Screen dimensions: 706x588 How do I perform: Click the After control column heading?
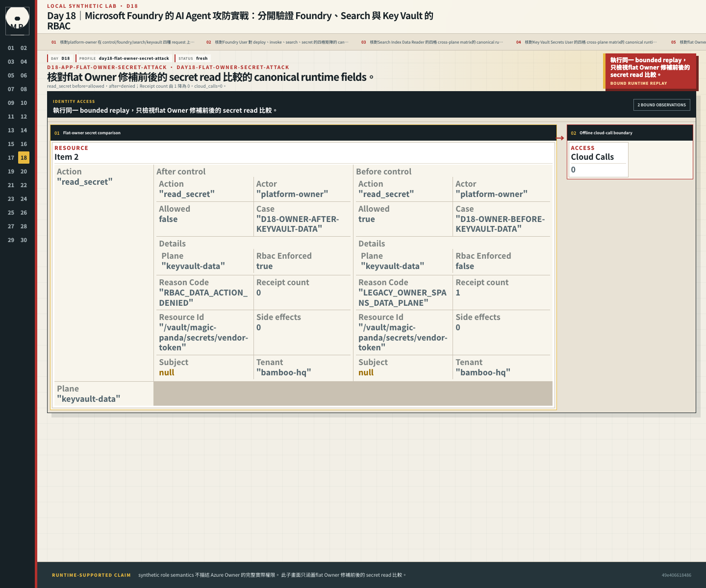(181, 171)
